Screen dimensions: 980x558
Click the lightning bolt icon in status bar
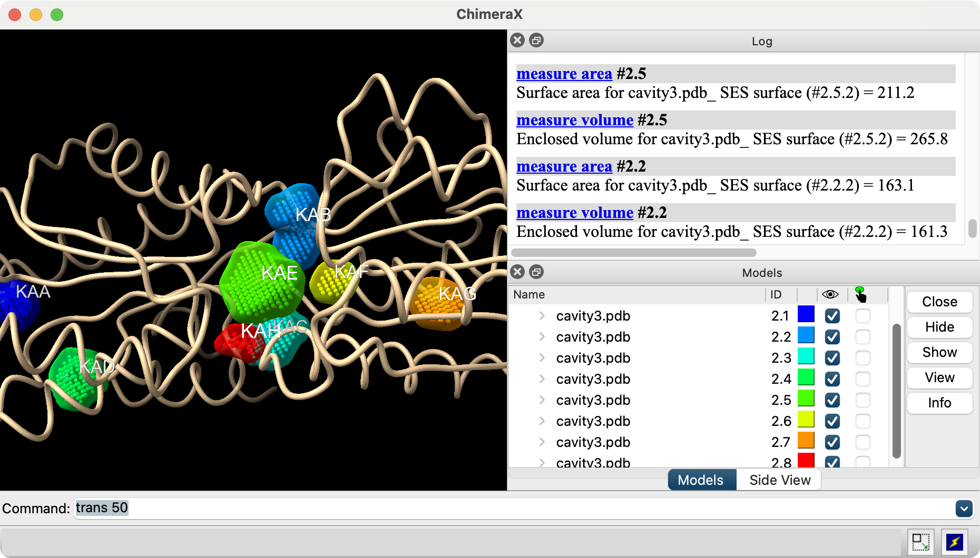[x=954, y=542]
